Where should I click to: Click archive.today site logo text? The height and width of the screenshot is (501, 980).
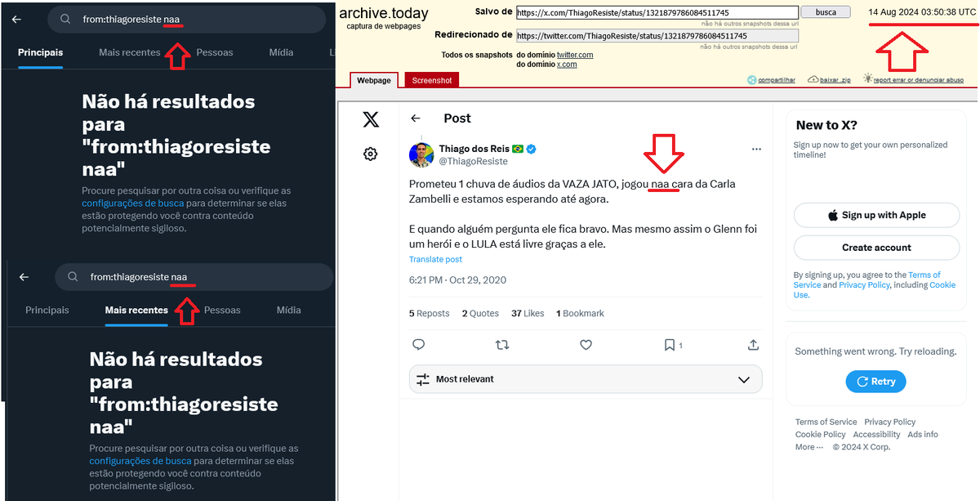(384, 13)
